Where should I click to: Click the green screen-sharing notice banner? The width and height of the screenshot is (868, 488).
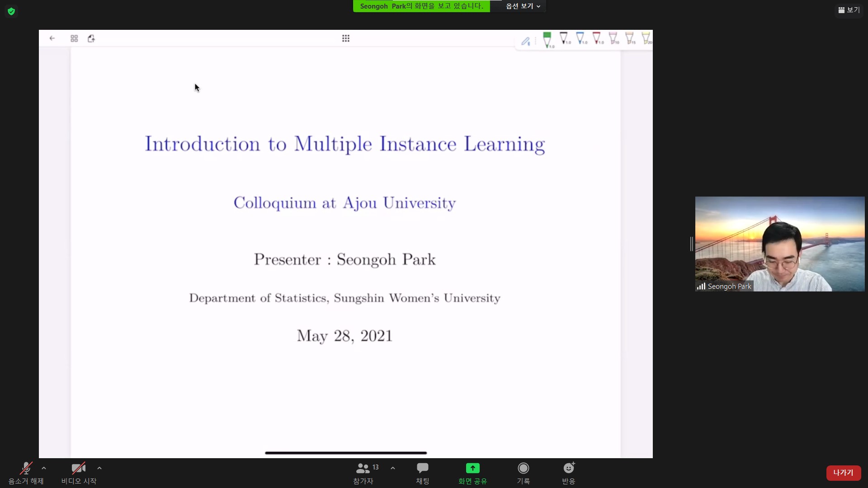click(x=421, y=6)
